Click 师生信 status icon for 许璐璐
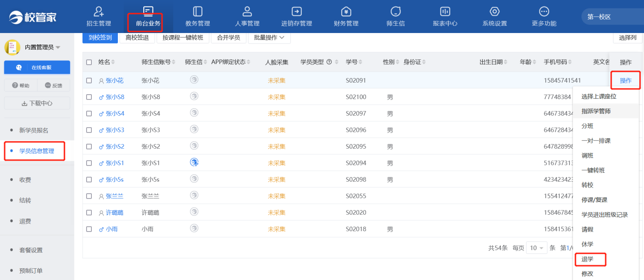Screen dimensions: 644x280 coord(194,212)
